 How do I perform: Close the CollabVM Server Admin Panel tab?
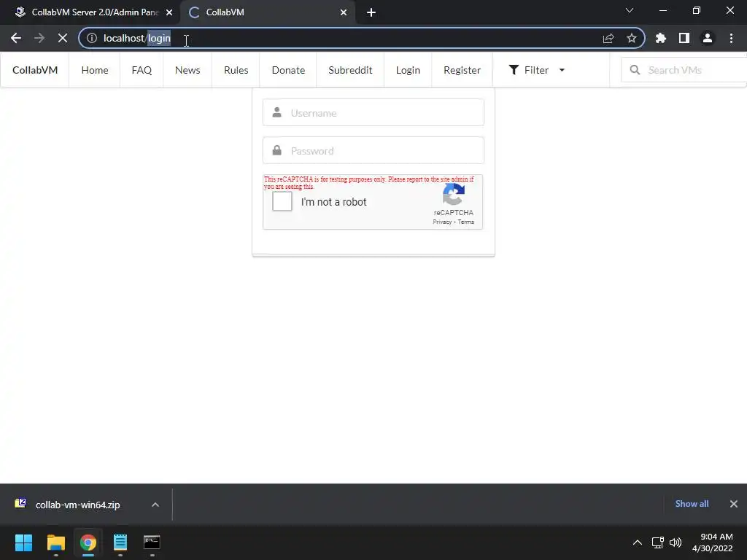(169, 12)
